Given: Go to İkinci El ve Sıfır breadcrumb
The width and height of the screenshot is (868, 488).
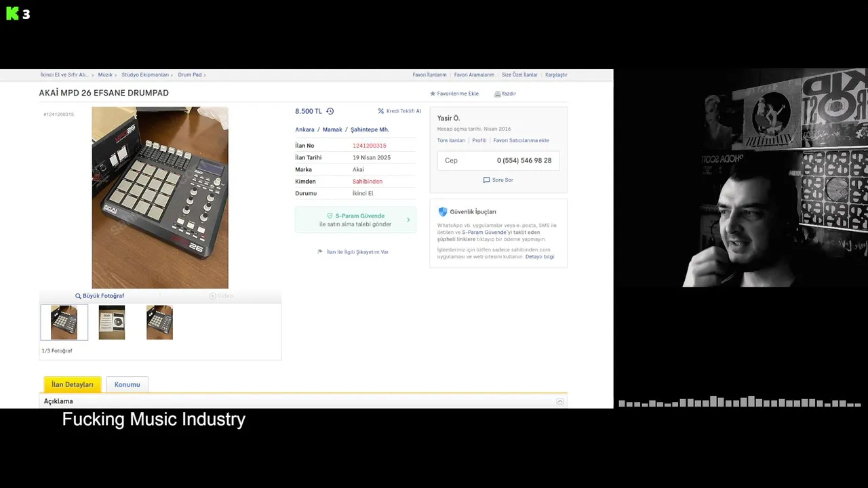Looking at the screenshot, I should (x=64, y=75).
